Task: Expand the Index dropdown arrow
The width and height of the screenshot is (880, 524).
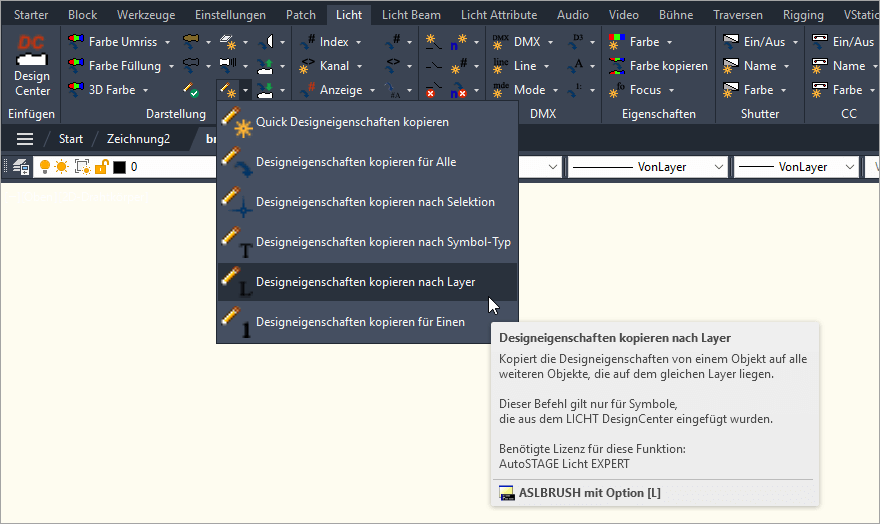Action: coord(358,42)
